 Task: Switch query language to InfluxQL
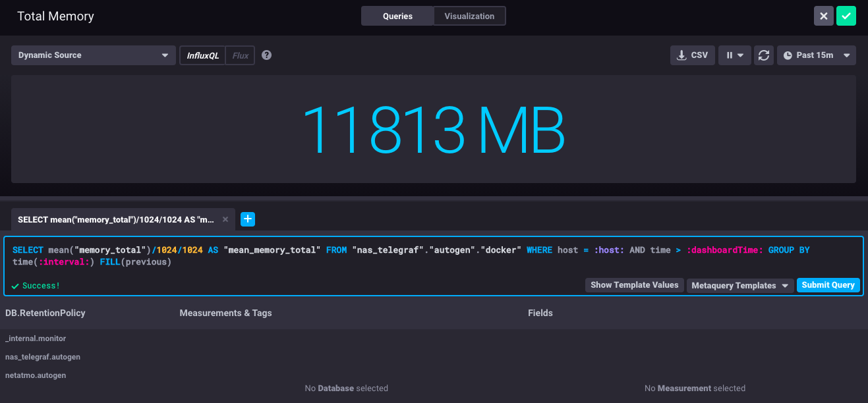pyautogui.click(x=202, y=55)
